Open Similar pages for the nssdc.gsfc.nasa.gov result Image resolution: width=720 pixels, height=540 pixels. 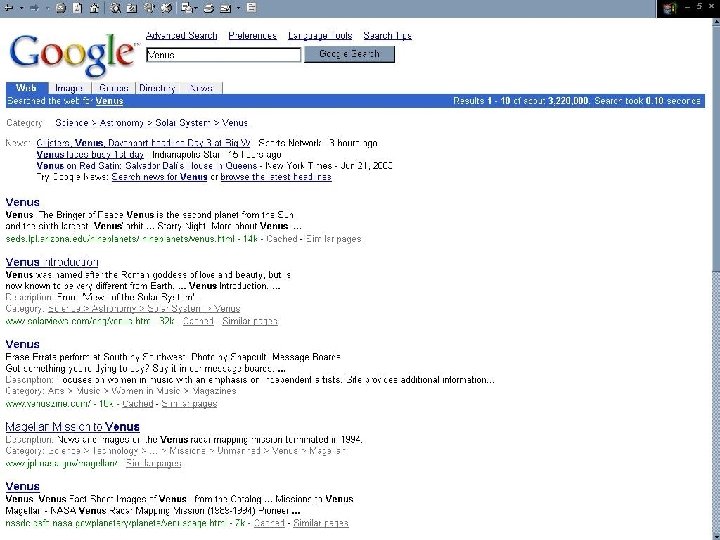(321, 523)
